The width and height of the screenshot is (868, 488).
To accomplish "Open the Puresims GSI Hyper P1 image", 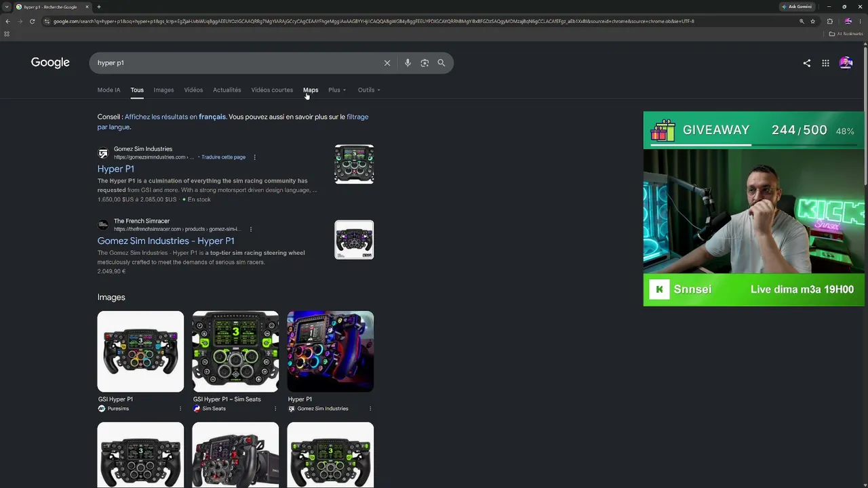I will pos(140,351).
